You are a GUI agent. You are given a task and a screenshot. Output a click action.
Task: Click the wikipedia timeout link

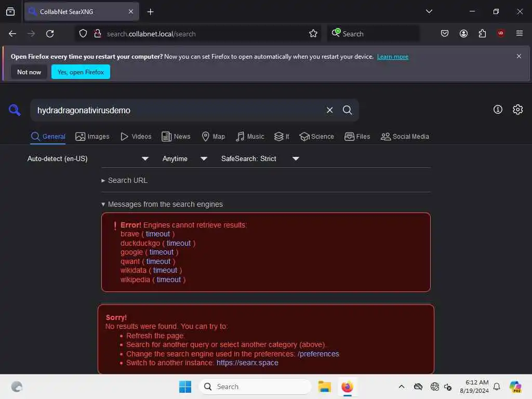tap(169, 280)
